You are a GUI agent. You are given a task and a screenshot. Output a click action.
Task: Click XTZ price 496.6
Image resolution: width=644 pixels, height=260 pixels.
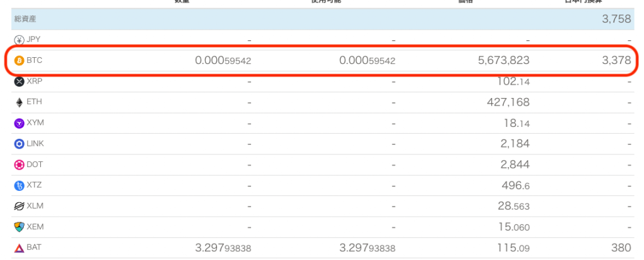(516, 186)
